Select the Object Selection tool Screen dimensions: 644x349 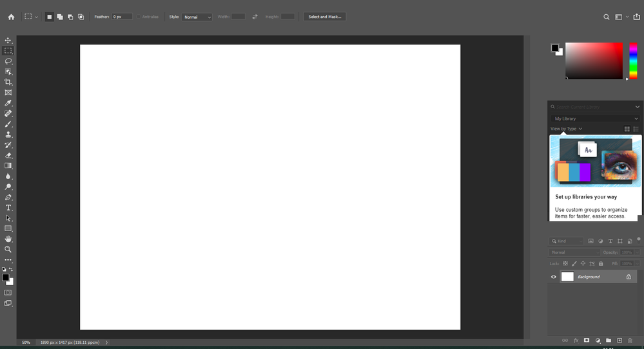(8, 71)
